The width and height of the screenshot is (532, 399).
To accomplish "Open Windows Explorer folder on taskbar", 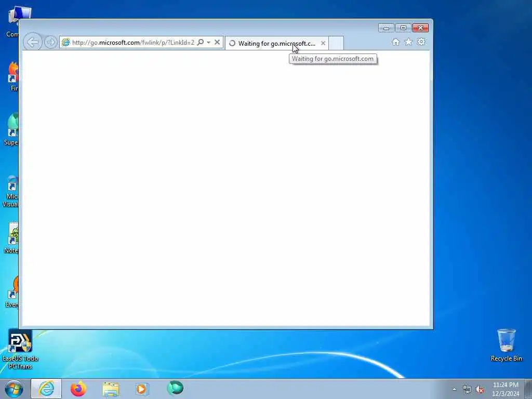I will [x=111, y=389].
